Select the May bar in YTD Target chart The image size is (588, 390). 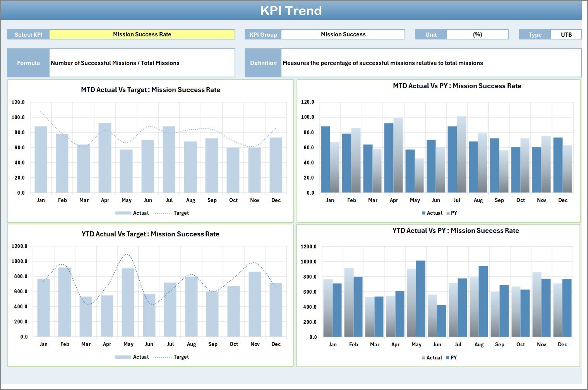tap(128, 302)
